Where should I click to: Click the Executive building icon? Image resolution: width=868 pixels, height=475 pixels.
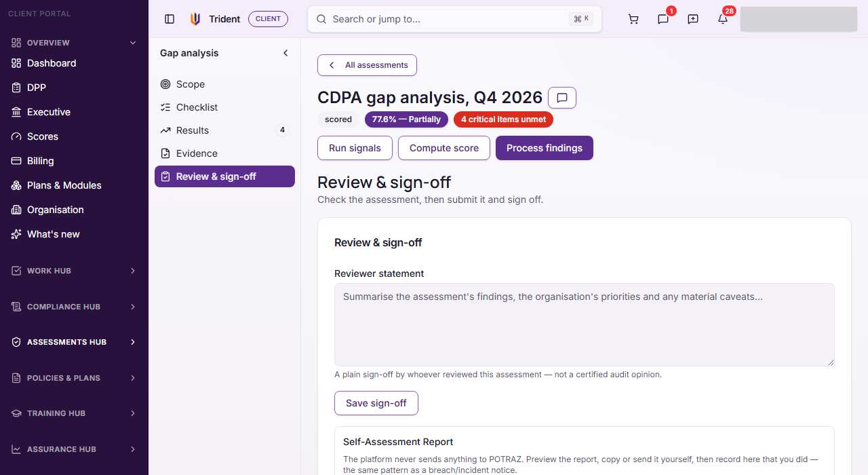[x=16, y=112]
